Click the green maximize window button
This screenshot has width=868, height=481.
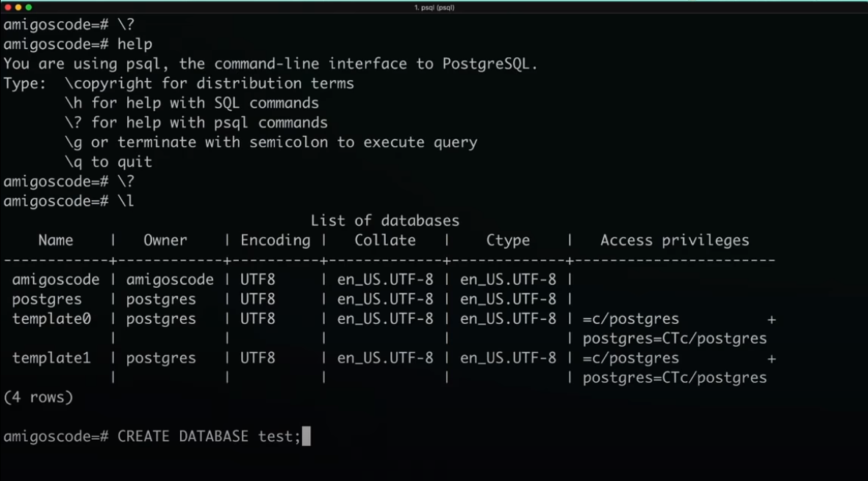pos(29,7)
